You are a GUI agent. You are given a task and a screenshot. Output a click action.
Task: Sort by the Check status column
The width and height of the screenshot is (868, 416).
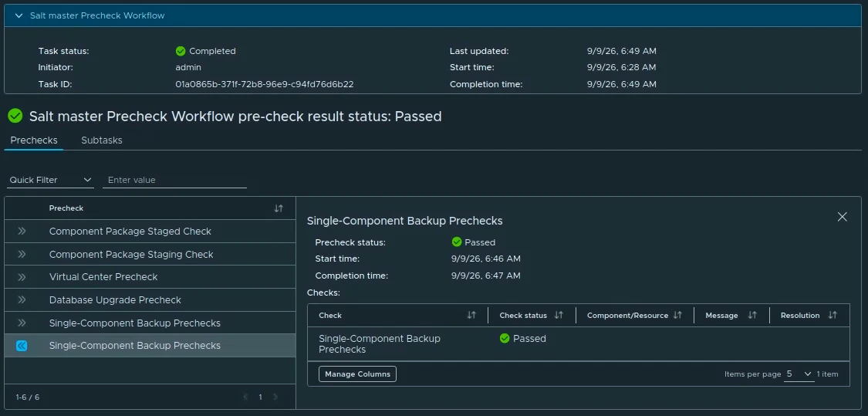coord(559,315)
